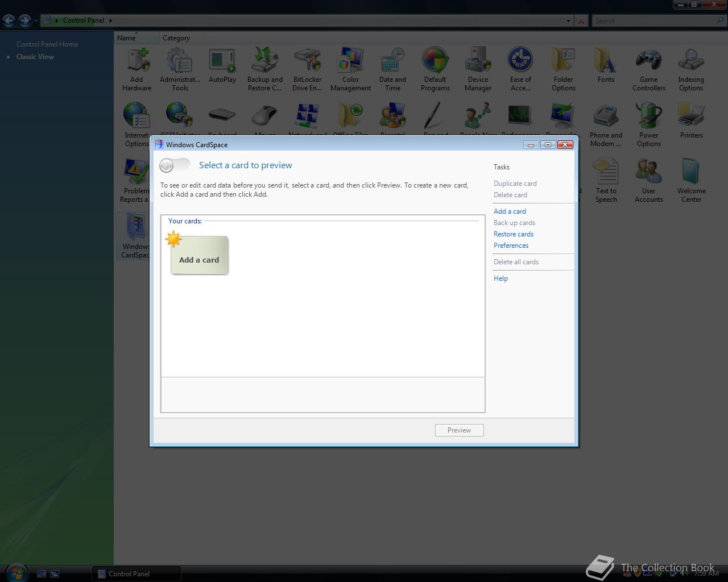Click the CardSpace back arrow button

pos(167,165)
